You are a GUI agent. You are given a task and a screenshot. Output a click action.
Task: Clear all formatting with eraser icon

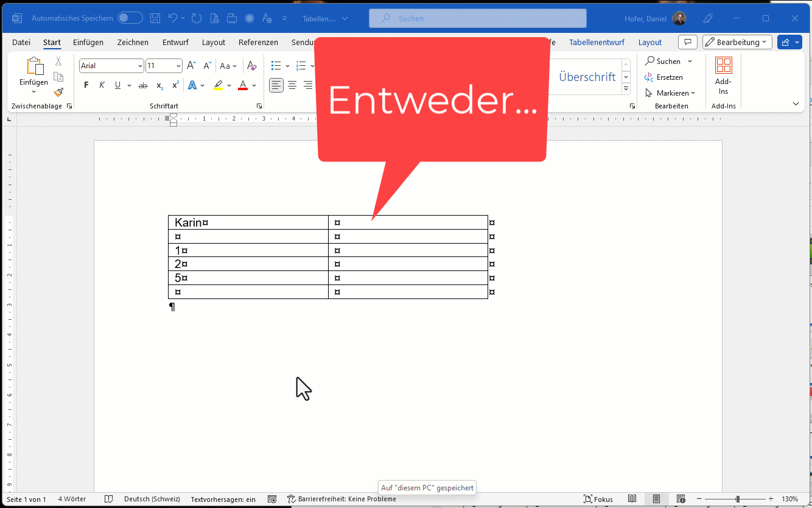tap(252, 66)
